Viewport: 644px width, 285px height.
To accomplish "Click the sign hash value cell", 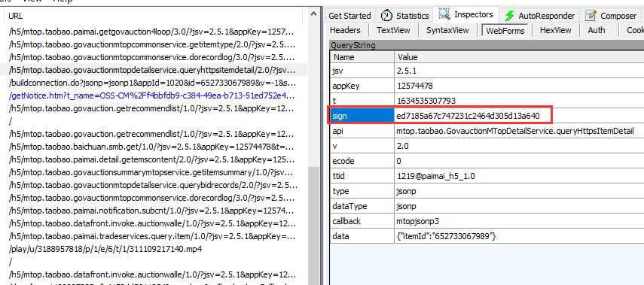I will pyautogui.click(x=468, y=116).
